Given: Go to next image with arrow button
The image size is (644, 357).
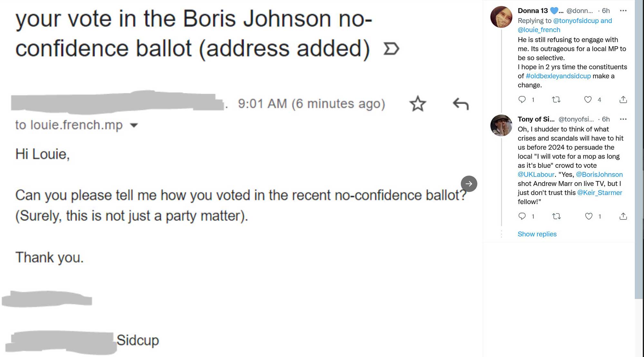Looking at the screenshot, I should tap(469, 184).
